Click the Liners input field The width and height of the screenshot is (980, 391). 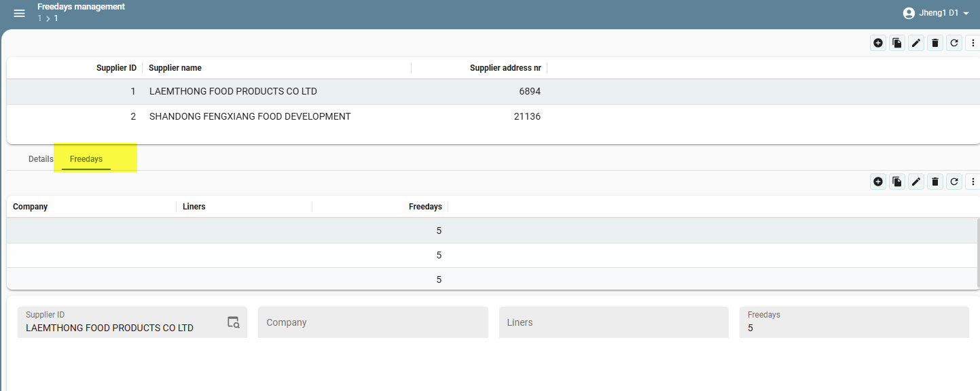pyautogui.click(x=613, y=322)
